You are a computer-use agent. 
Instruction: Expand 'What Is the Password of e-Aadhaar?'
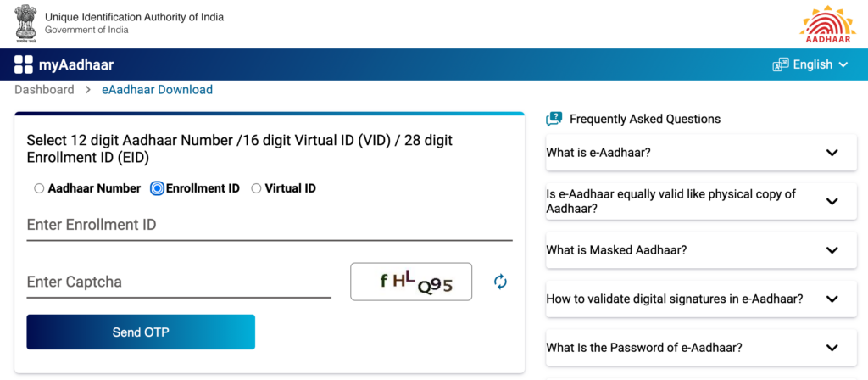[x=832, y=348]
